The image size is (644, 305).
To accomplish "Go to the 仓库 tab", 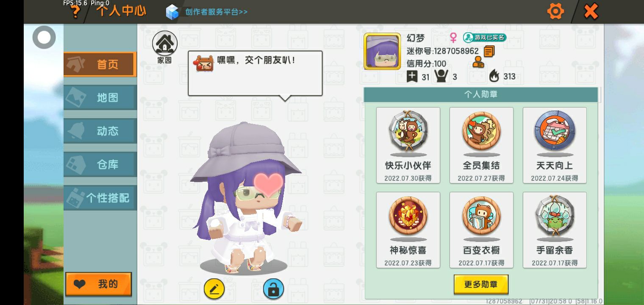I will click(x=100, y=164).
